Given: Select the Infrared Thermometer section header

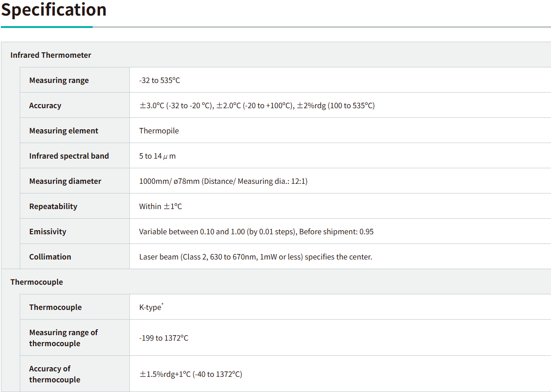Looking at the screenshot, I should (x=51, y=55).
